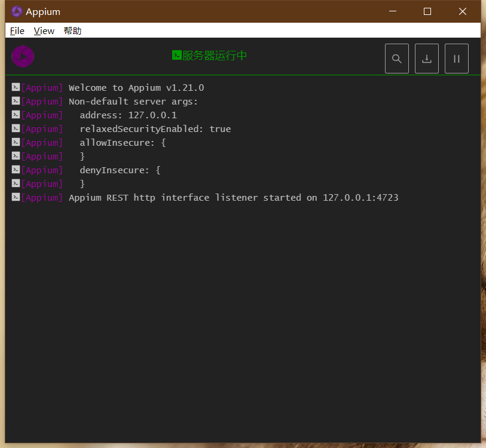486x448 pixels.
Task: Open the File menu
Action: click(17, 30)
